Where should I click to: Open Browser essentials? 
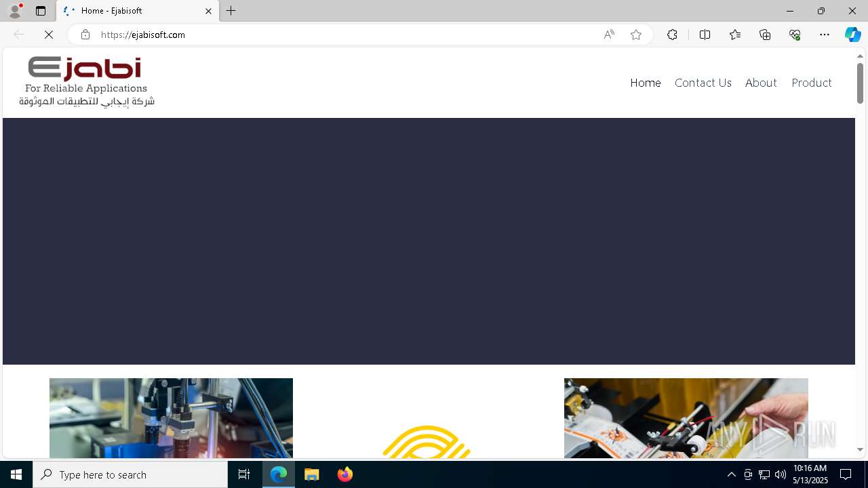click(795, 35)
